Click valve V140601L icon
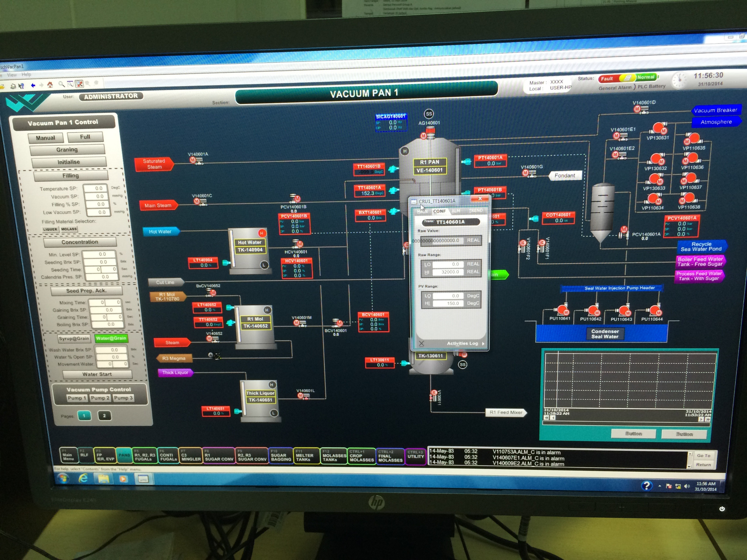Viewport: 747px width, 560px height. [x=303, y=396]
